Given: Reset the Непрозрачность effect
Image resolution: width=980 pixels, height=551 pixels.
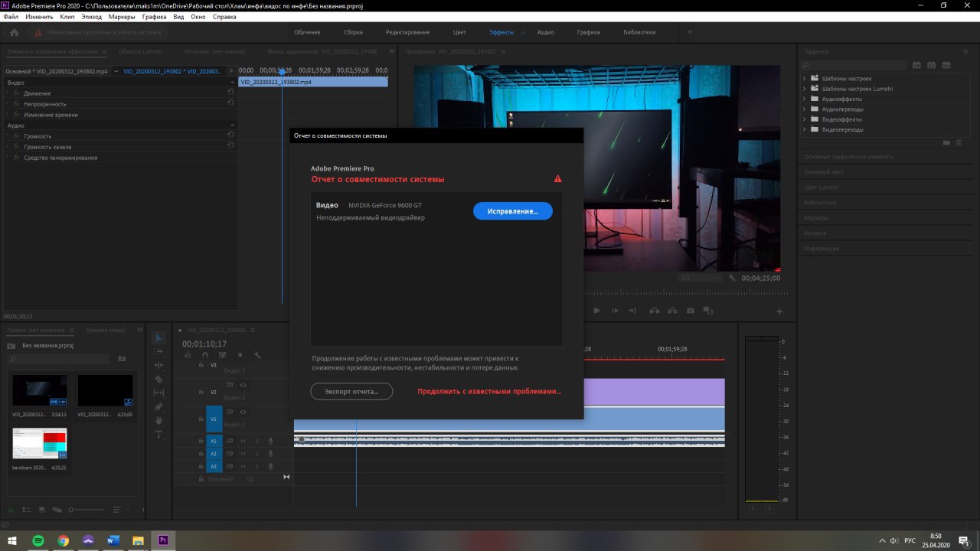Looking at the screenshot, I should (230, 103).
